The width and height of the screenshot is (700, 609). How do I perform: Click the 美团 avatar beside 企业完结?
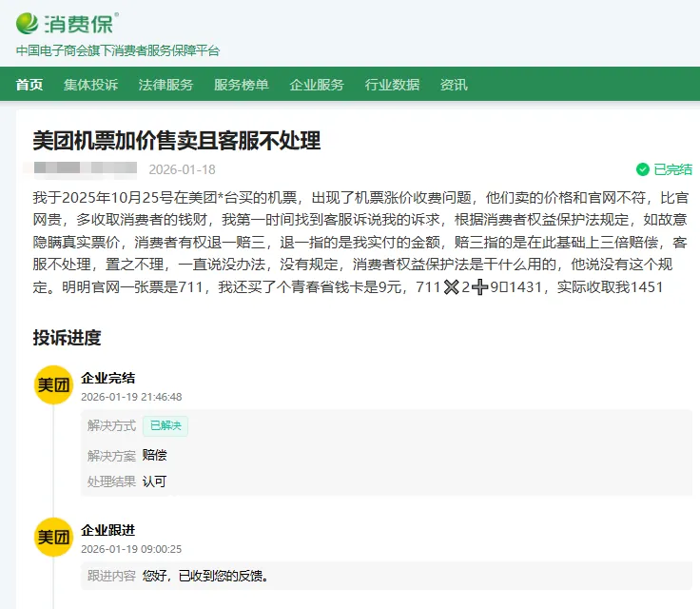tap(53, 384)
